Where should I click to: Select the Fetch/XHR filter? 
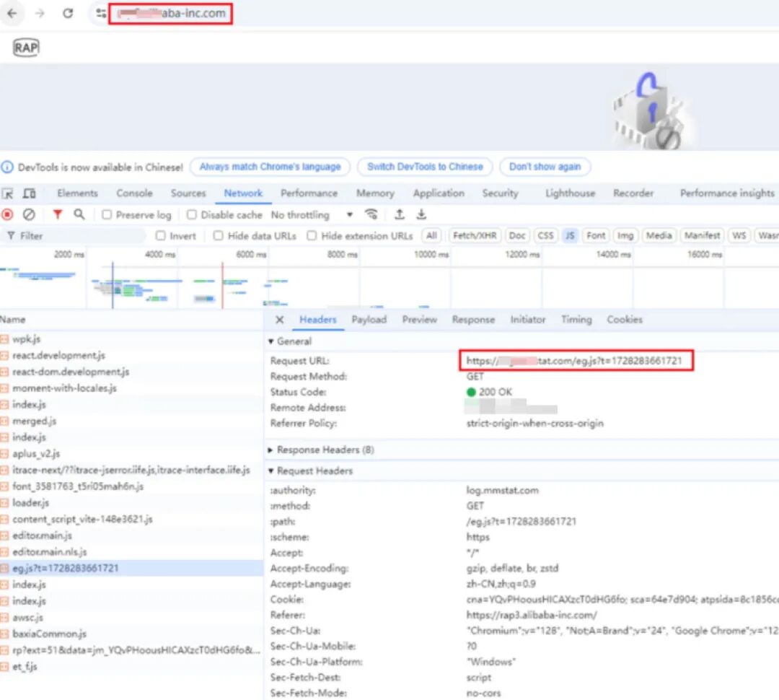pyautogui.click(x=475, y=236)
